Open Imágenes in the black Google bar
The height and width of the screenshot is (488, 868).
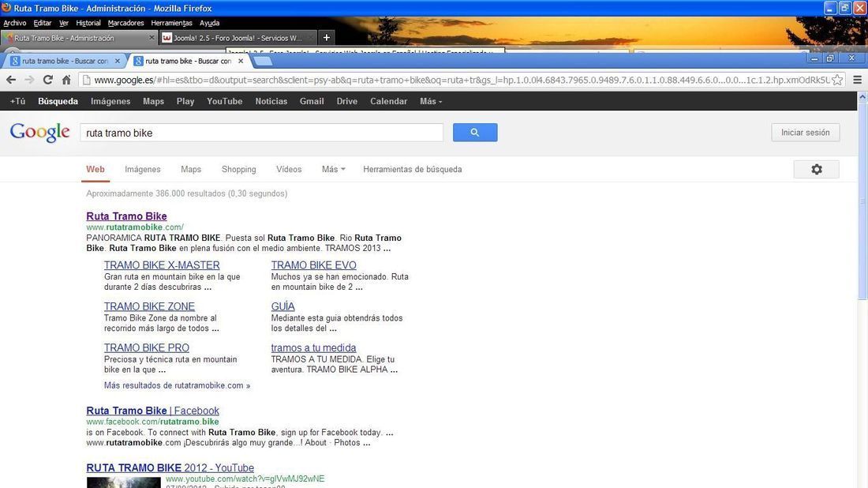coord(110,101)
